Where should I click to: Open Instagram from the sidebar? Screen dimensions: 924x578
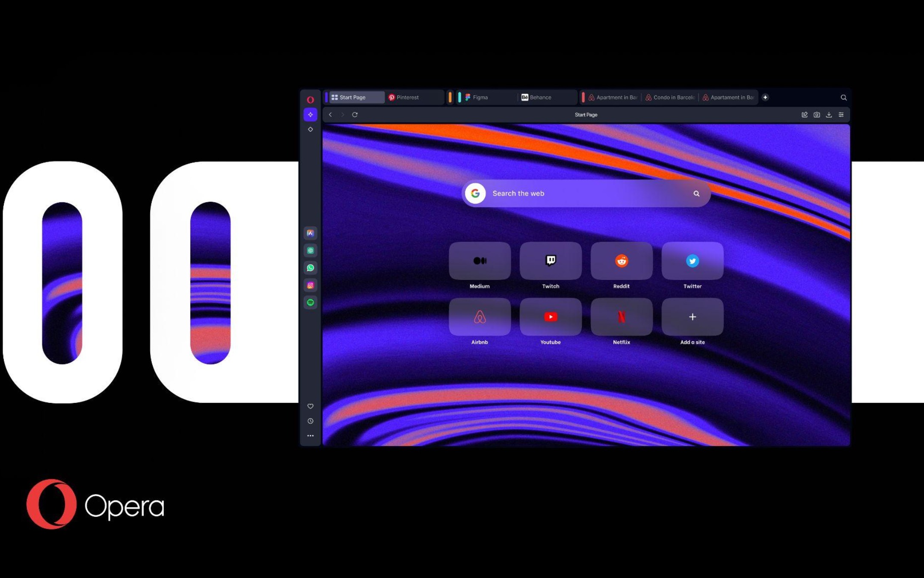(310, 285)
